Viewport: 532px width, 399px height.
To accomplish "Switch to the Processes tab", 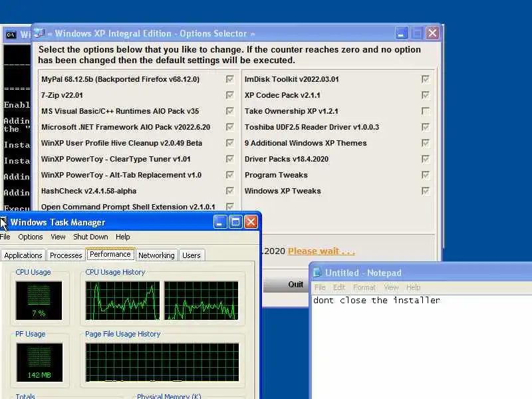I will (66, 255).
